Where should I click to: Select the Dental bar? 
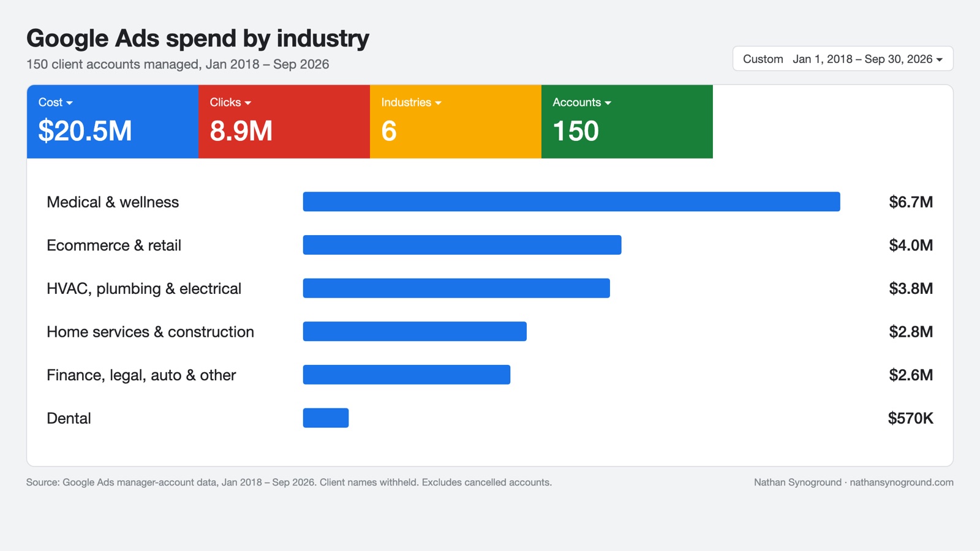coord(326,418)
